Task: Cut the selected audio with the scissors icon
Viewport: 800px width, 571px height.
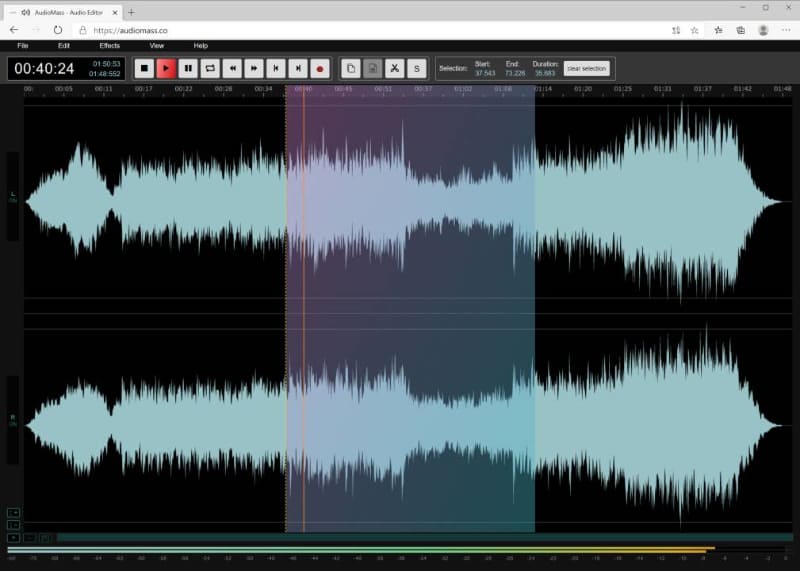Action: [395, 68]
